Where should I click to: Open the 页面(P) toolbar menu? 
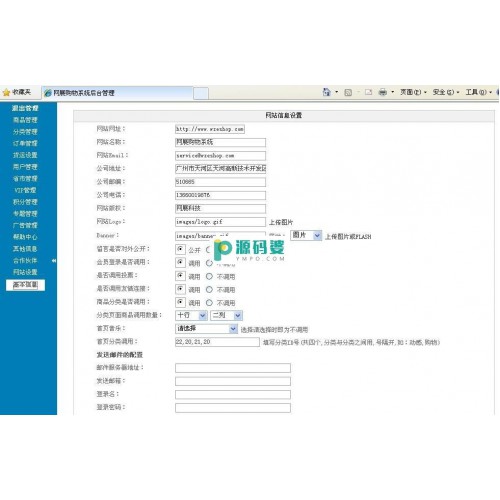413,92
